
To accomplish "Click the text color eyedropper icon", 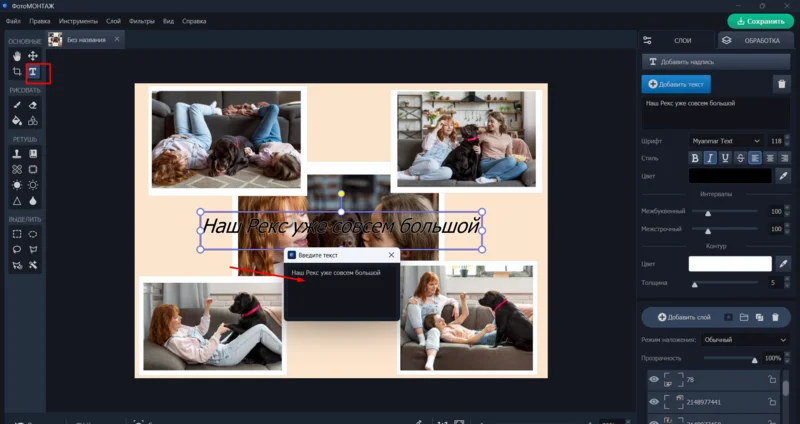I will tap(782, 175).
